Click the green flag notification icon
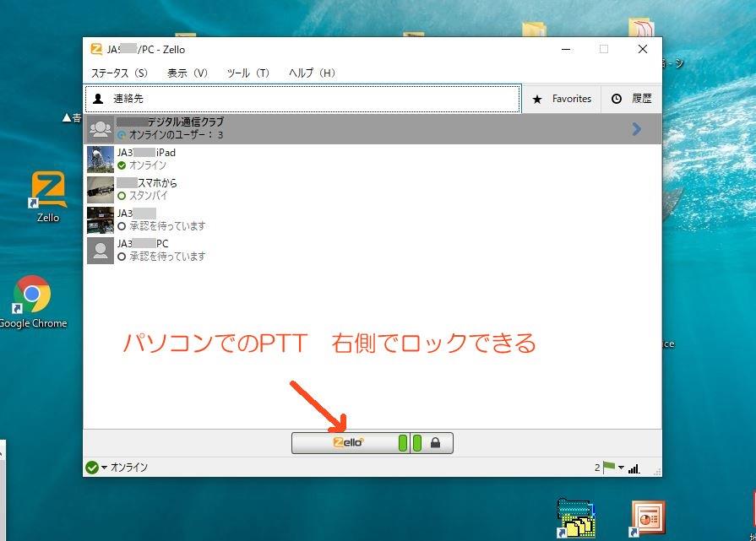 click(x=609, y=467)
